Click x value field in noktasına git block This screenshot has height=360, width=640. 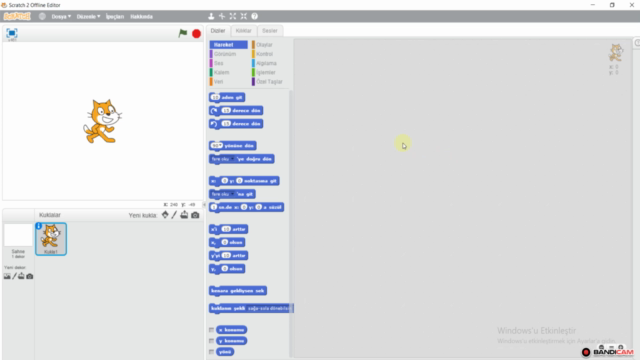click(x=224, y=181)
